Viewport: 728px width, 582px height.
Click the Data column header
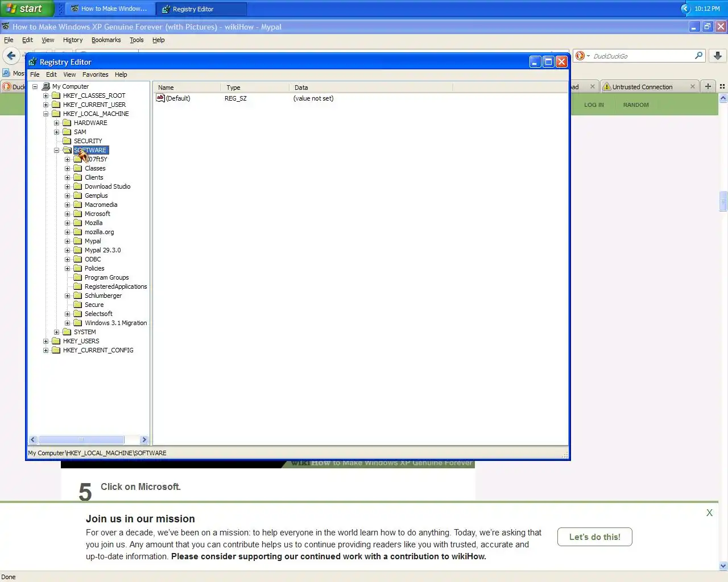click(x=371, y=88)
